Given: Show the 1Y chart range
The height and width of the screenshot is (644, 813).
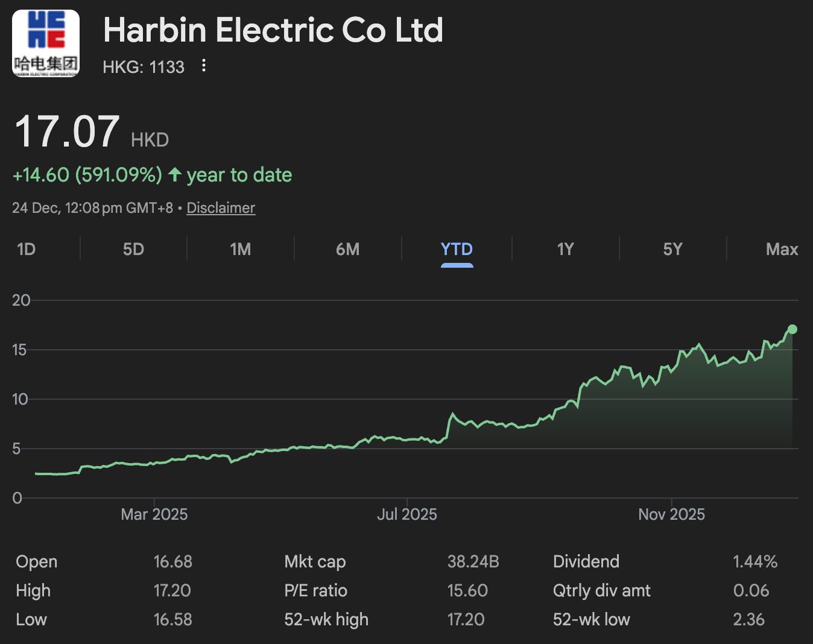Looking at the screenshot, I should [x=565, y=249].
